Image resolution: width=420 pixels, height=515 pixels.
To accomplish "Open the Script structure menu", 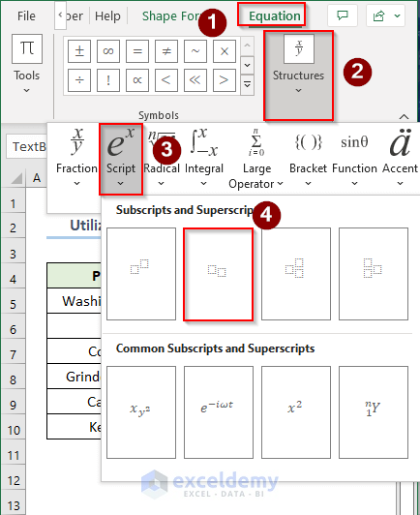I will (121, 160).
